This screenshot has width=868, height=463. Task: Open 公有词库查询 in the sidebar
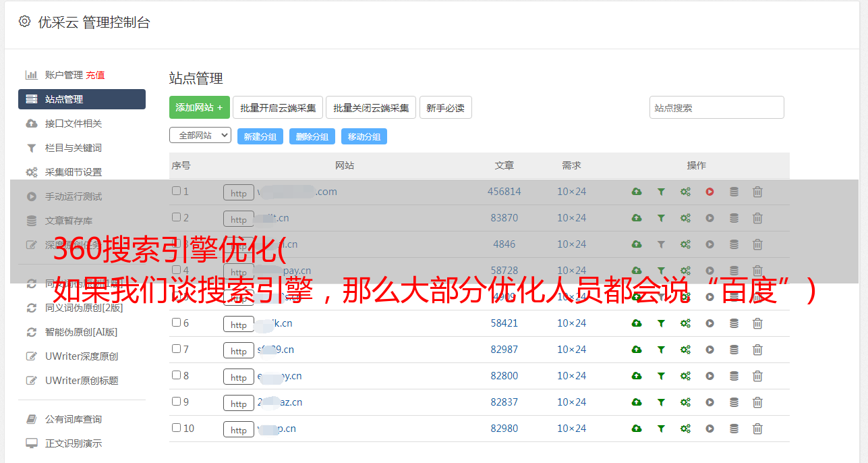point(74,419)
